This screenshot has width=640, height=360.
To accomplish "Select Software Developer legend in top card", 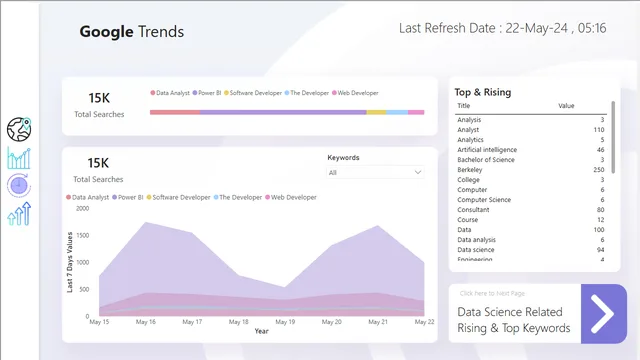I will pyautogui.click(x=253, y=93).
